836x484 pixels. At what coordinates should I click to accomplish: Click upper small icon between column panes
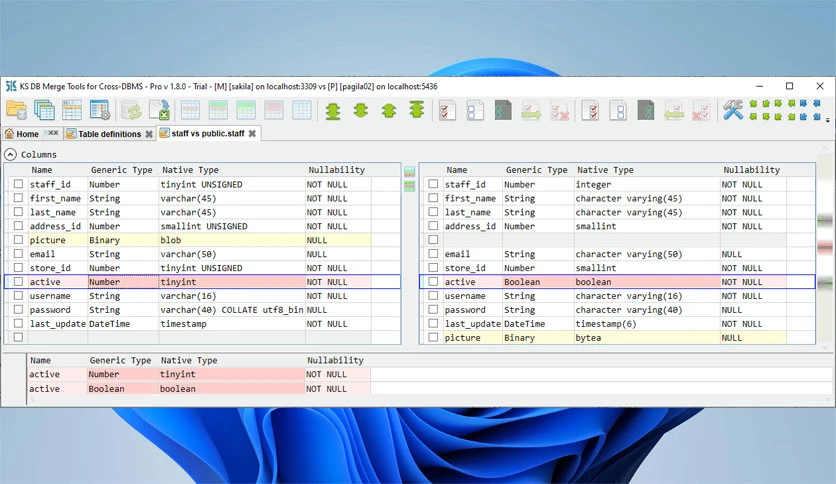(409, 172)
